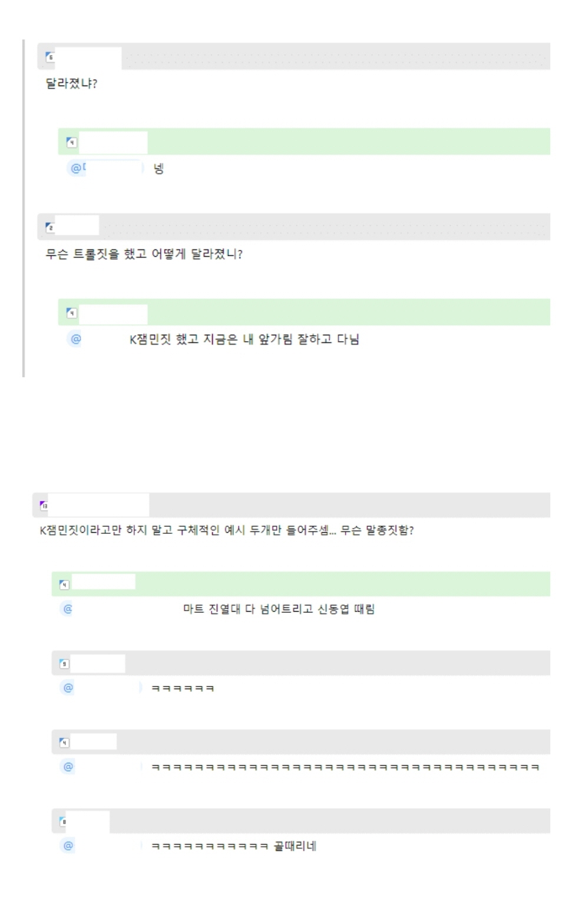This screenshot has width=572, height=924.
Task: Open the @ mention before '골때리네' reply
Action: point(68,846)
